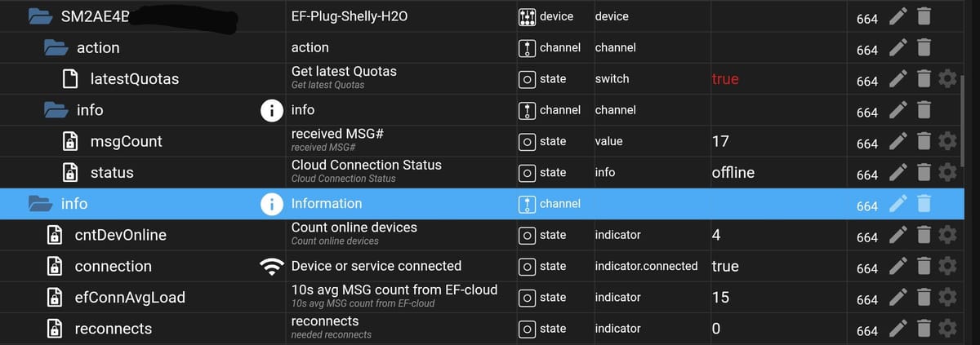Edit the efConnAvgLoad object via its pencil icon

(x=898, y=298)
